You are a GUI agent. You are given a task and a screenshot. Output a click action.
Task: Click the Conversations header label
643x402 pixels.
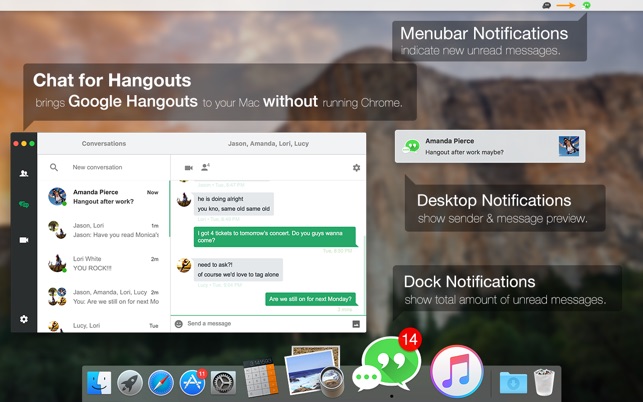pos(104,144)
